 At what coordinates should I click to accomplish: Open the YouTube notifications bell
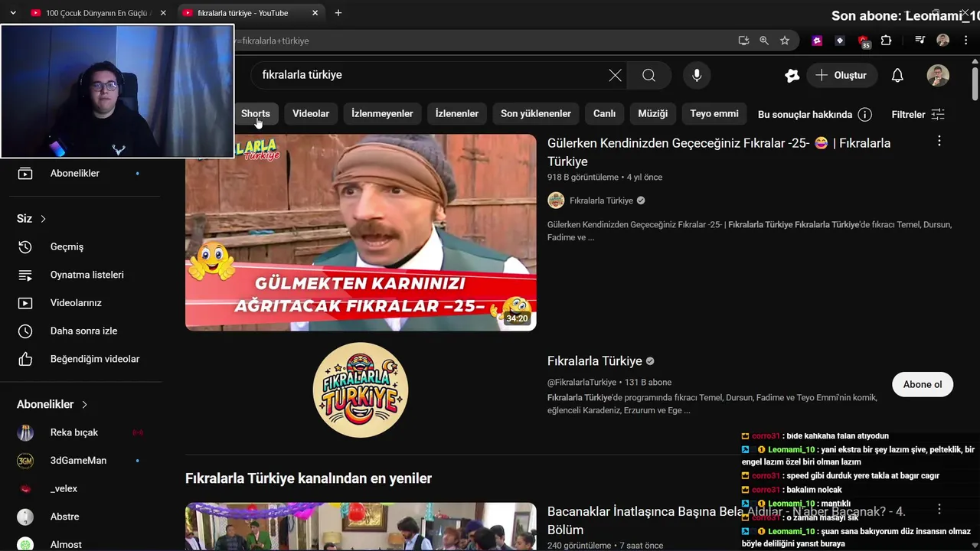point(897,75)
